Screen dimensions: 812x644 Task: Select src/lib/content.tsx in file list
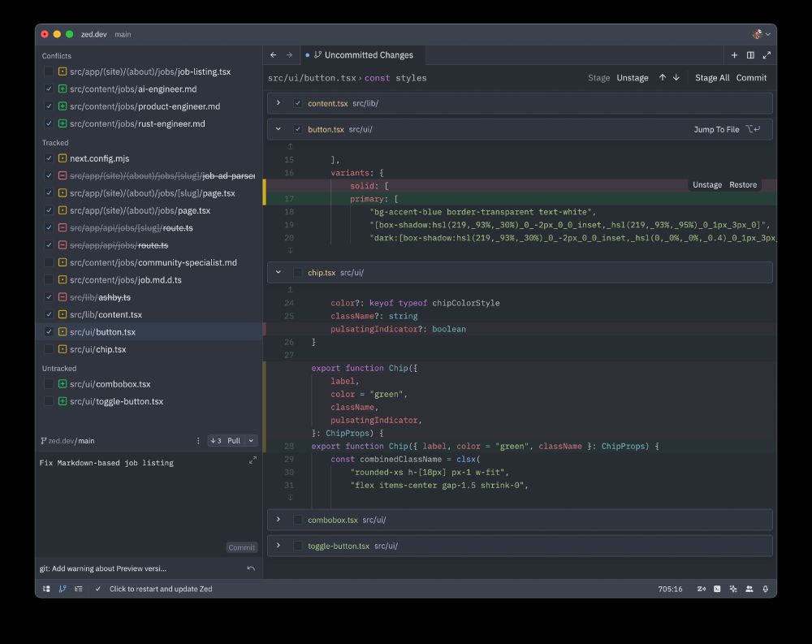[149, 314]
